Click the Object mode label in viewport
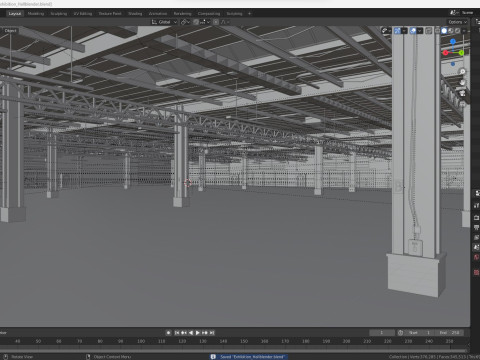Image resolution: width=480 pixels, height=360 pixels. click(10, 31)
